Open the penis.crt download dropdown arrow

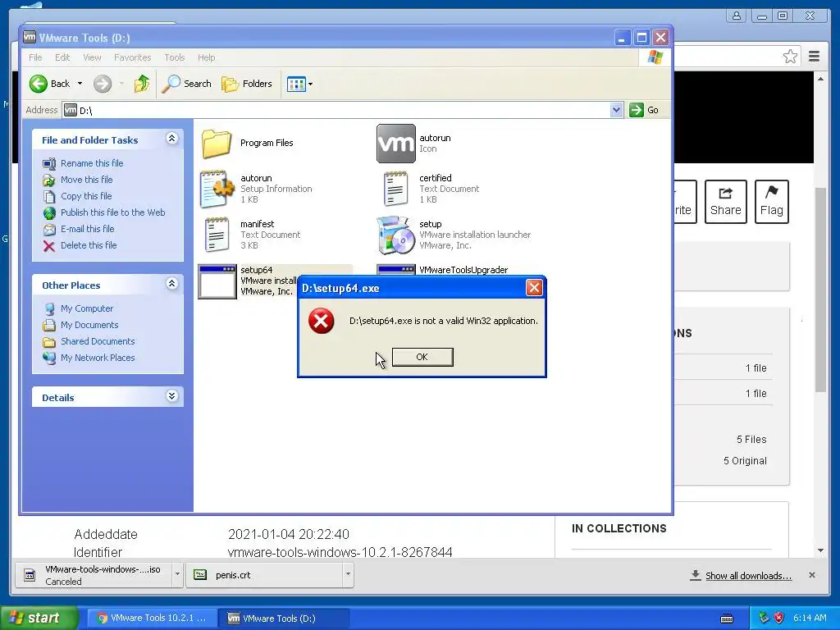[x=348, y=575]
